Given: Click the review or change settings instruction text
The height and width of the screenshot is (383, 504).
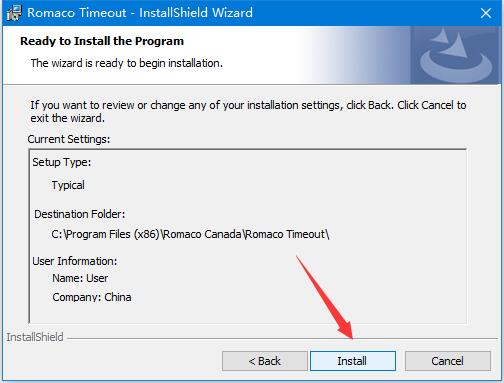Looking at the screenshot, I should point(248,111).
